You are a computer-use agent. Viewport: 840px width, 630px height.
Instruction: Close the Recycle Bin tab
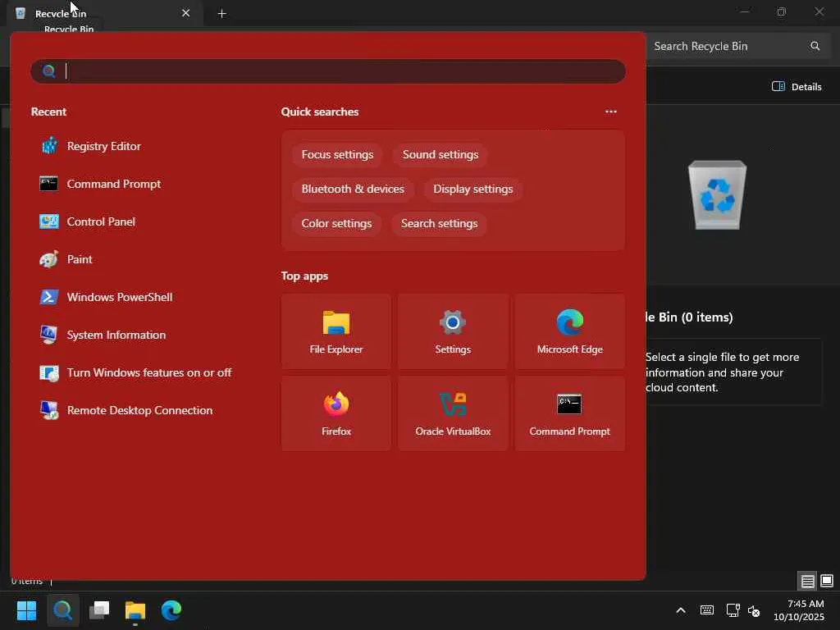[x=186, y=13]
